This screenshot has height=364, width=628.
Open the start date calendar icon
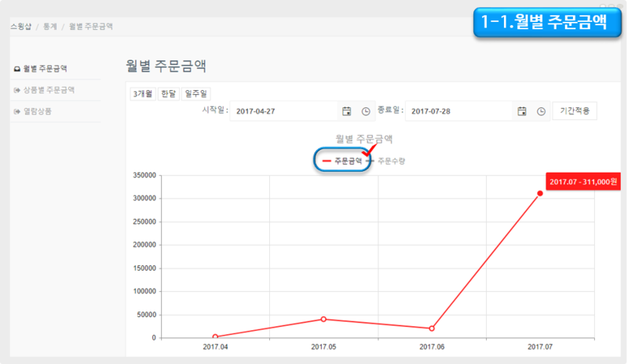coord(346,111)
